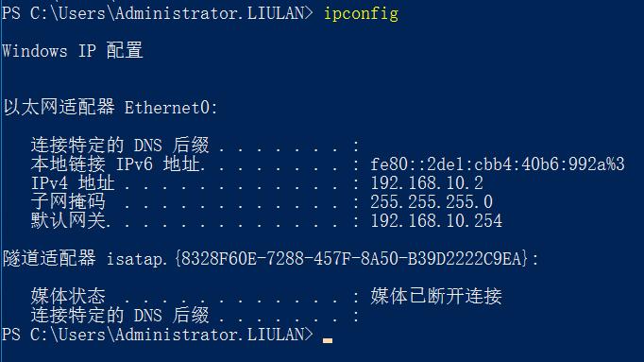Click the 默认网关 label
Image resolution: width=644 pixels, height=362 pixels.
click(x=68, y=220)
